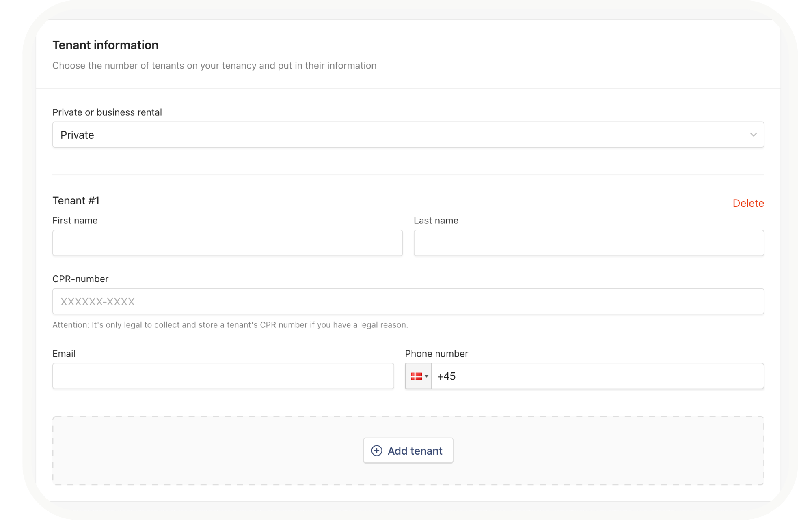The image size is (812, 520).
Task: Focus the phone number field showing +45
Action: pos(597,376)
